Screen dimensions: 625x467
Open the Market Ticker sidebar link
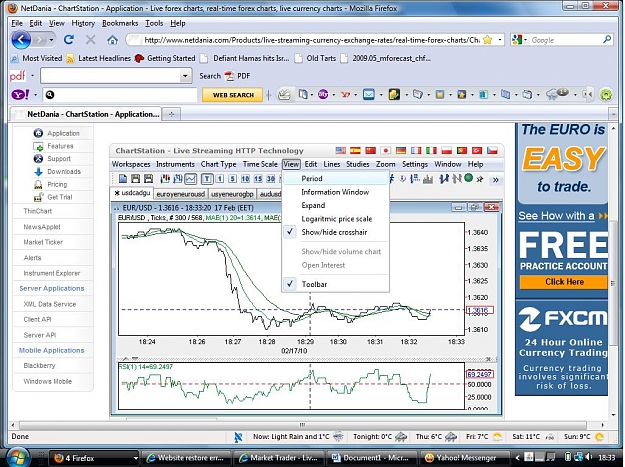coord(43,242)
